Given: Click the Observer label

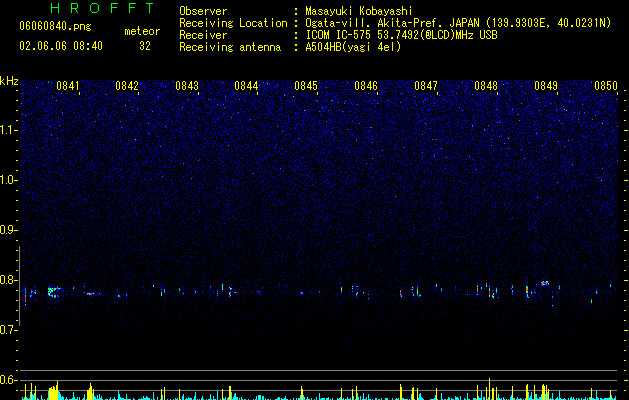Looking at the screenshot, I should pyautogui.click(x=203, y=11).
